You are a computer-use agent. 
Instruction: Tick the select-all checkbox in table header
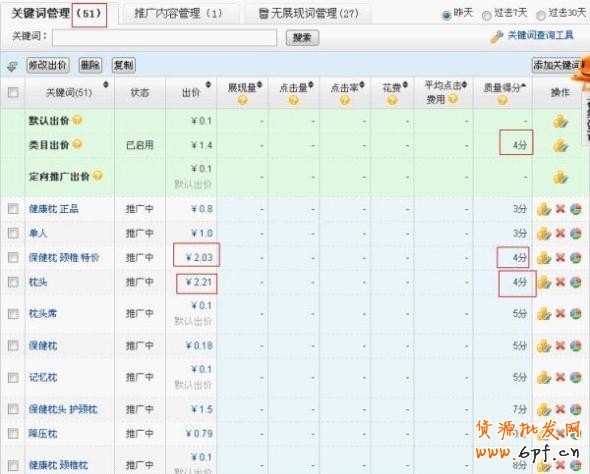click(x=13, y=92)
